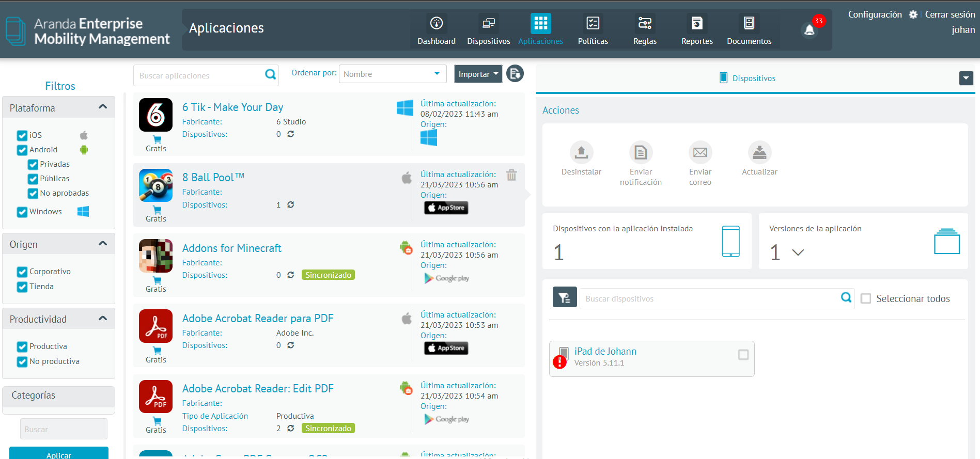Click the Addons for Minecraft app icon

(155, 256)
